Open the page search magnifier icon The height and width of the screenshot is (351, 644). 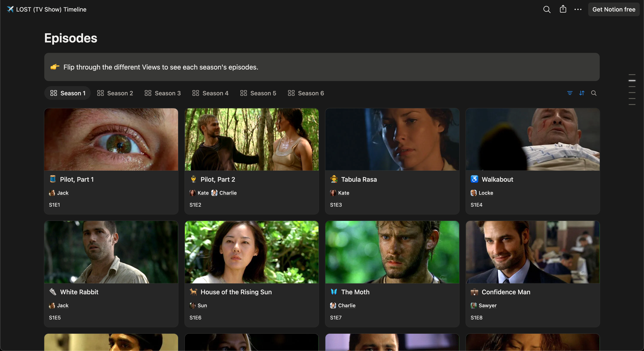(x=547, y=10)
